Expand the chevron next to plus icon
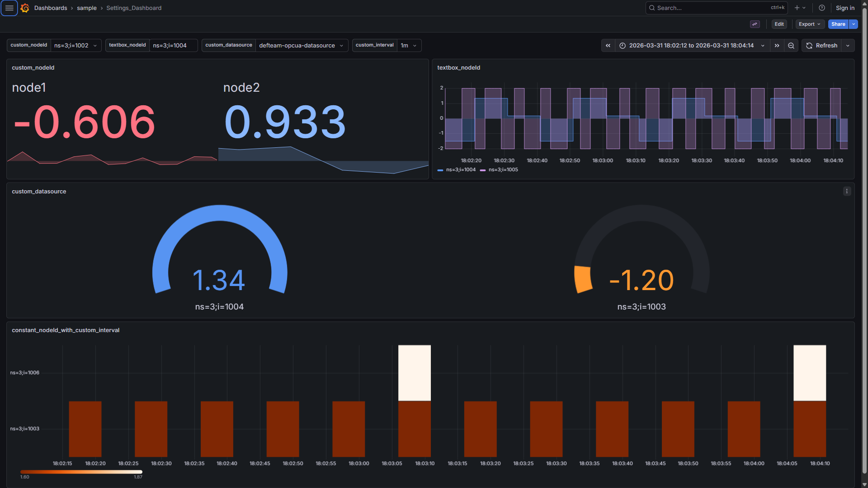 click(804, 8)
